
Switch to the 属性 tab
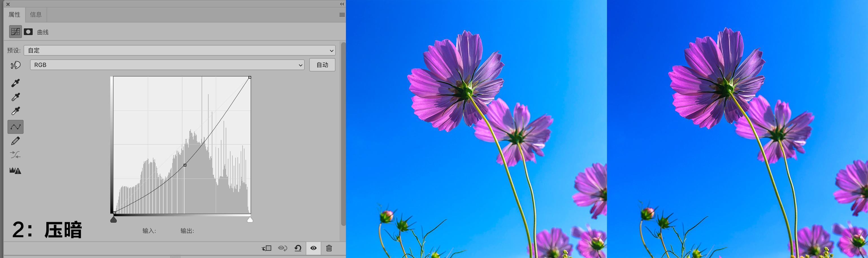coord(14,15)
